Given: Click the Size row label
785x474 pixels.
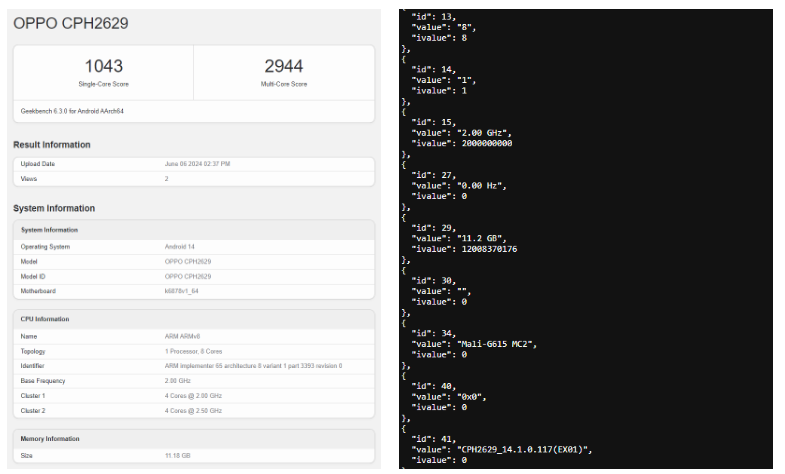Looking at the screenshot, I should [27, 456].
